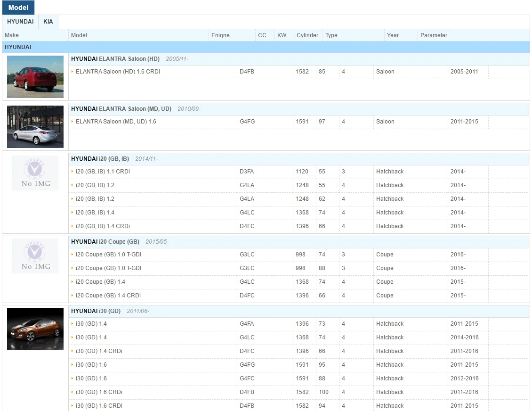Click the Type column header

[353, 35]
